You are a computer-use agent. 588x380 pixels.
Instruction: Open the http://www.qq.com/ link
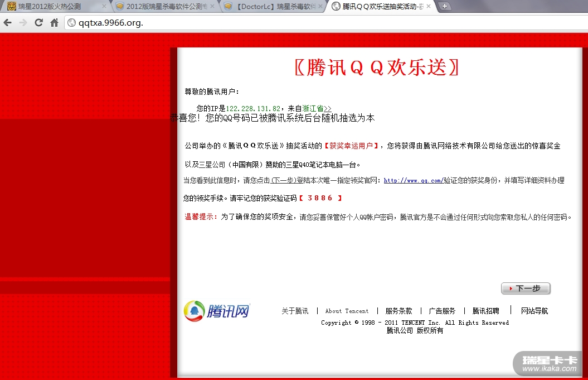tap(413, 181)
